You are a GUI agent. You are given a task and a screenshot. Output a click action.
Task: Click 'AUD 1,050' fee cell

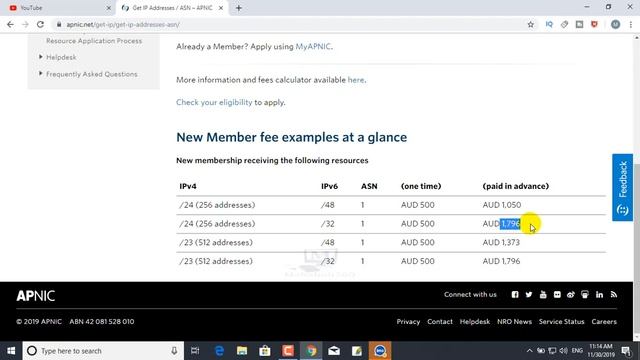tap(502, 205)
